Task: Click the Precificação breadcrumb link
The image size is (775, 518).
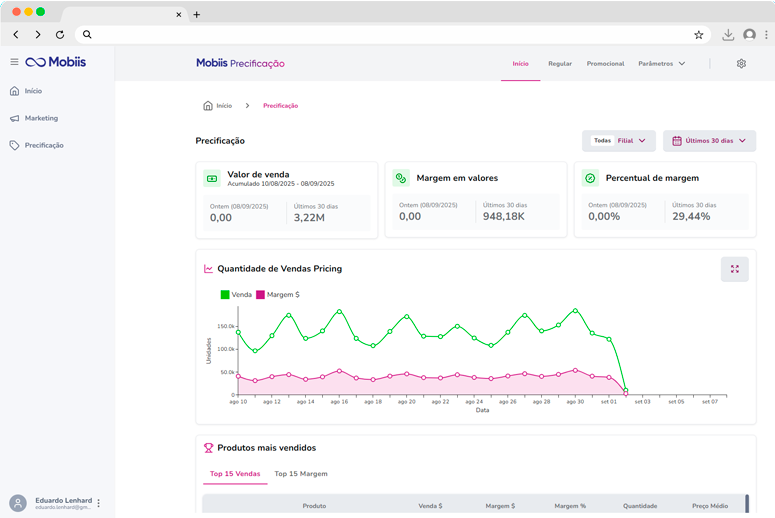Action: [280, 106]
